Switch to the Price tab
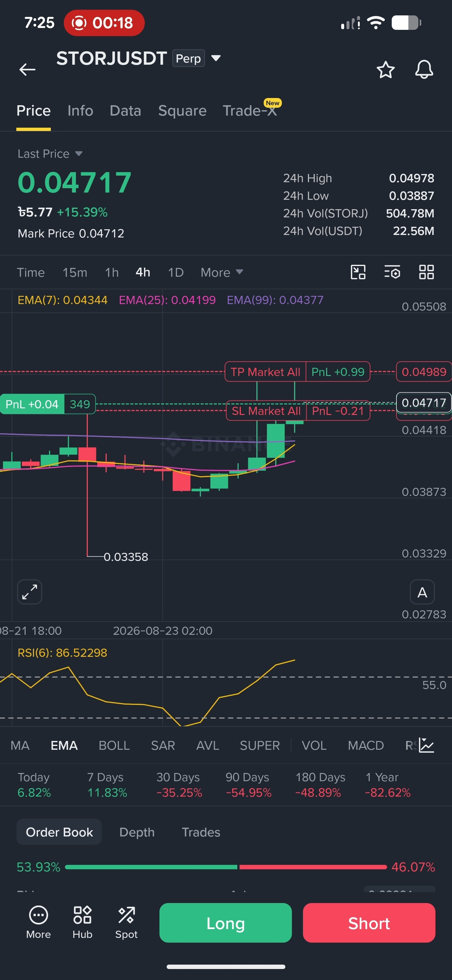452x980 pixels. pyautogui.click(x=34, y=111)
